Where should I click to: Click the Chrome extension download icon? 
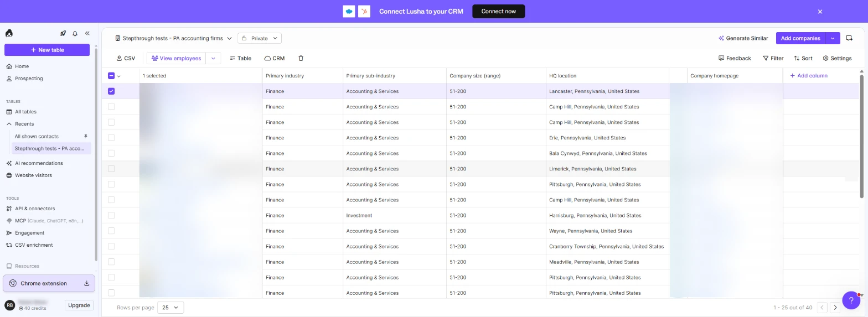[x=87, y=283]
